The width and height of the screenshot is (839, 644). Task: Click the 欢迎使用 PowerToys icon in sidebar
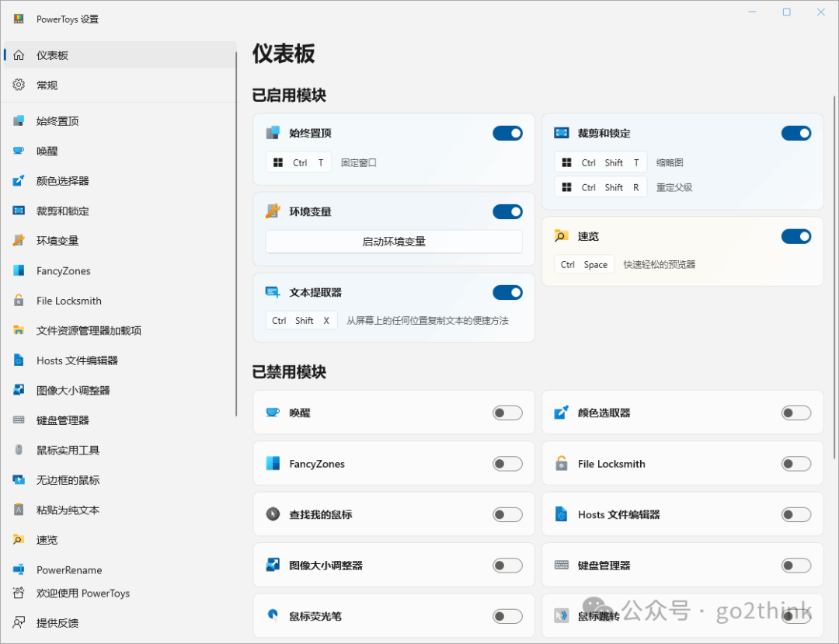click(x=19, y=593)
